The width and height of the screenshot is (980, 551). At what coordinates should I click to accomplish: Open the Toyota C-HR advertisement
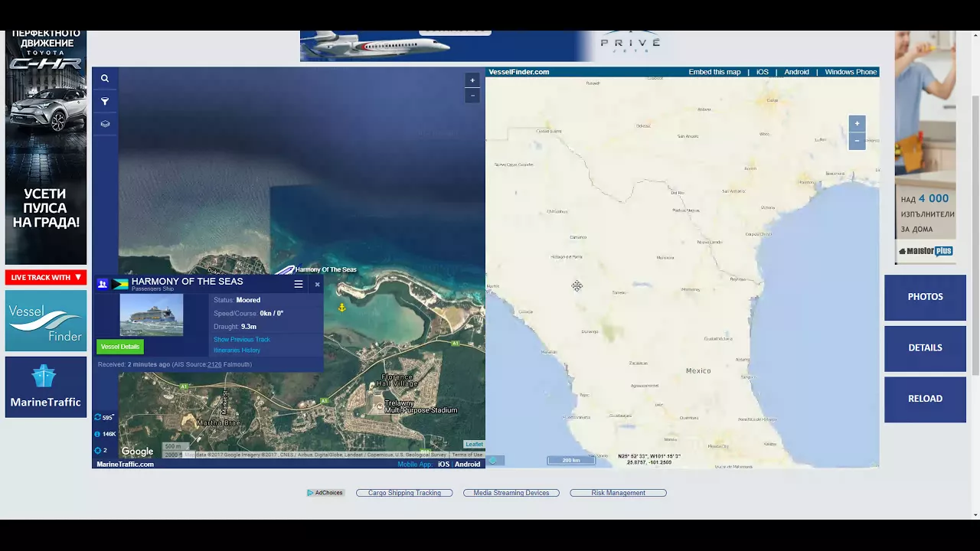coord(46,147)
